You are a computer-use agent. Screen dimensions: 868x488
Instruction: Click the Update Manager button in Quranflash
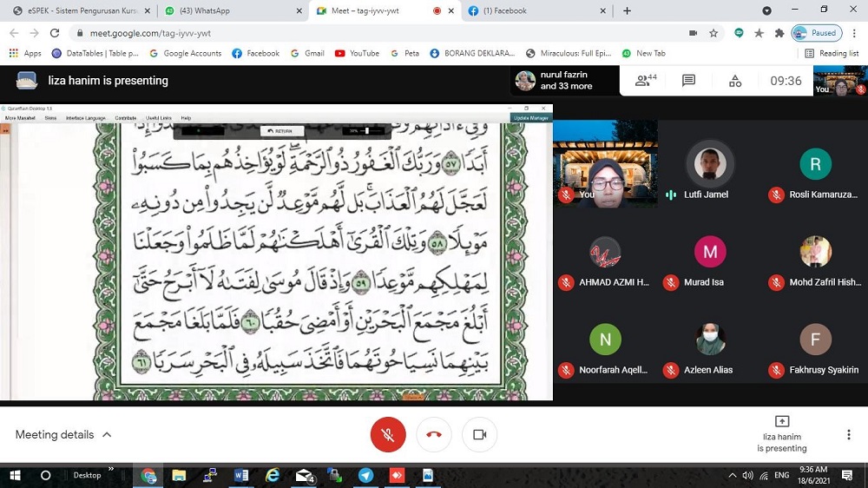coord(531,118)
